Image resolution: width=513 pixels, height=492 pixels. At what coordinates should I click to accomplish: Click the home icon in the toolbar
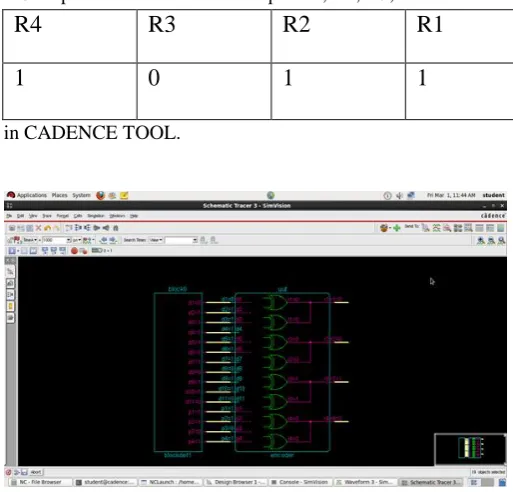[116, 228]
